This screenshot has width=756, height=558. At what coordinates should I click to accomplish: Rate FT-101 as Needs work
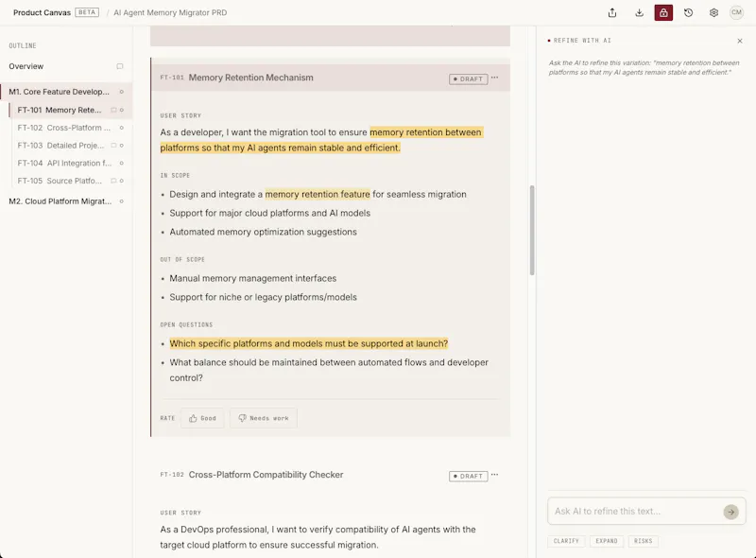pyautogui.click(x=264, y=418)
